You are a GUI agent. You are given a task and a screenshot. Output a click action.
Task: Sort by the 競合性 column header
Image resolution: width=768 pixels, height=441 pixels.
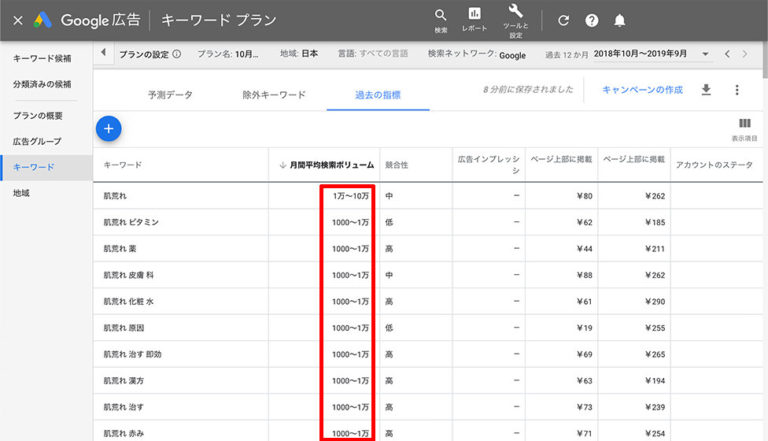tap(397, 165)
